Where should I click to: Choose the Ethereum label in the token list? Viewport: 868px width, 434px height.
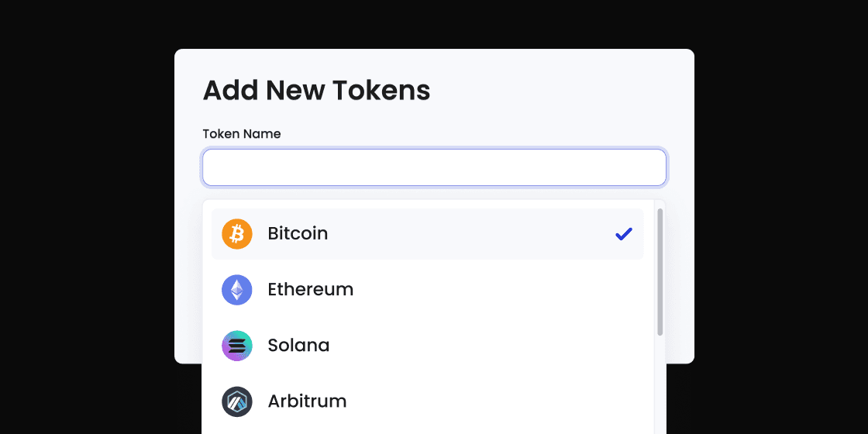pyautogui.click(x=310, y=290)
